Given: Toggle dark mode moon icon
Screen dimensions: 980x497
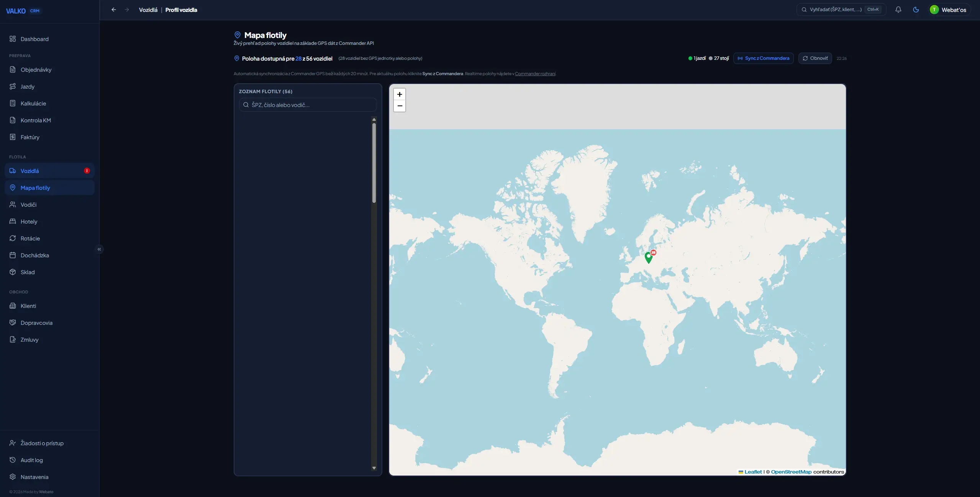Looking at the screenshot, I should [916, 10].
